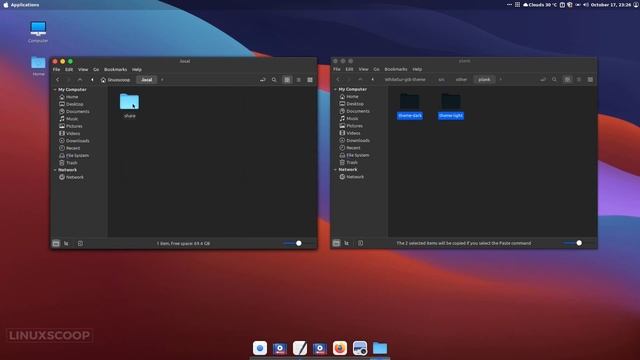Open File System in plank window sidebar
This screenshot has height=360, width=640.
point(354,156)
